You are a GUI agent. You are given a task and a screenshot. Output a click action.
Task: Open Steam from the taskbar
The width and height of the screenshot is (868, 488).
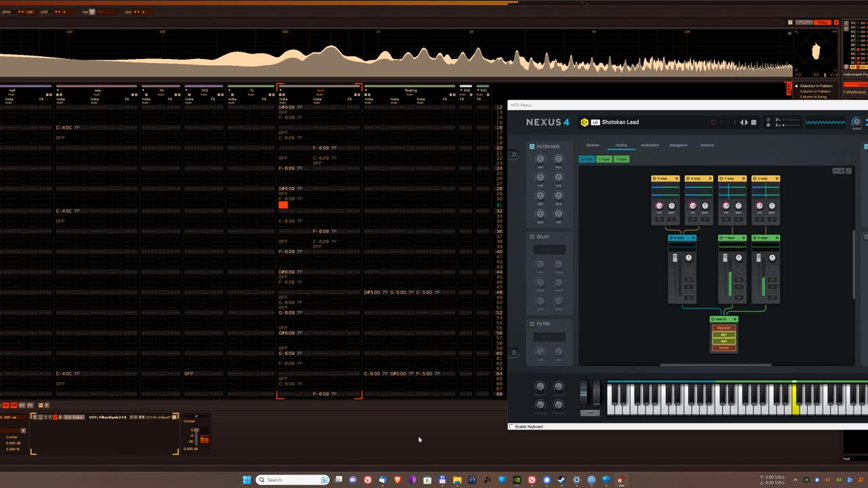(x=561, y=480)
